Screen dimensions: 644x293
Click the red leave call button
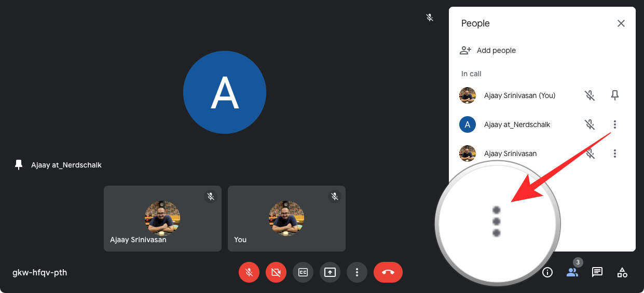click(388, 272)
